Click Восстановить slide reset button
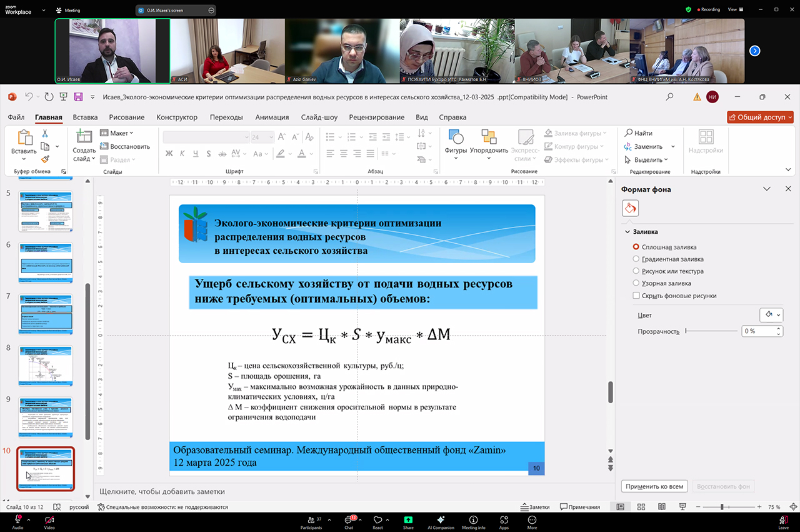800x532 pixels. tap(125, 146)
